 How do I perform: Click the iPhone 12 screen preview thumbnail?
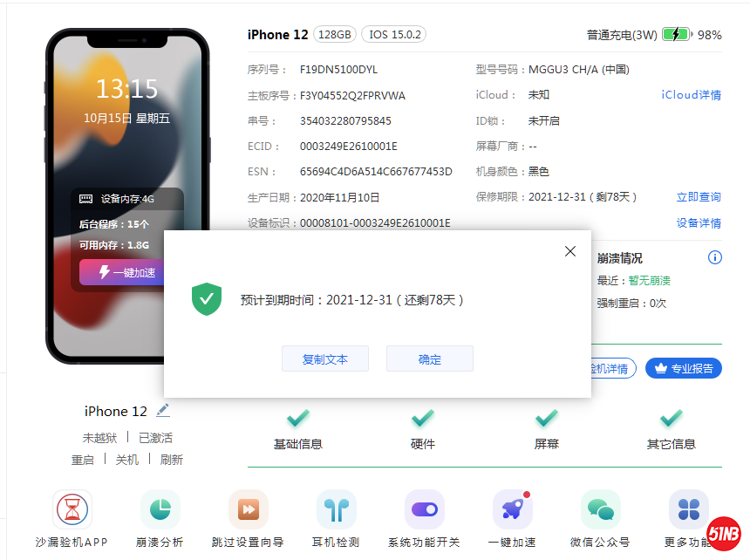(127, 195)
